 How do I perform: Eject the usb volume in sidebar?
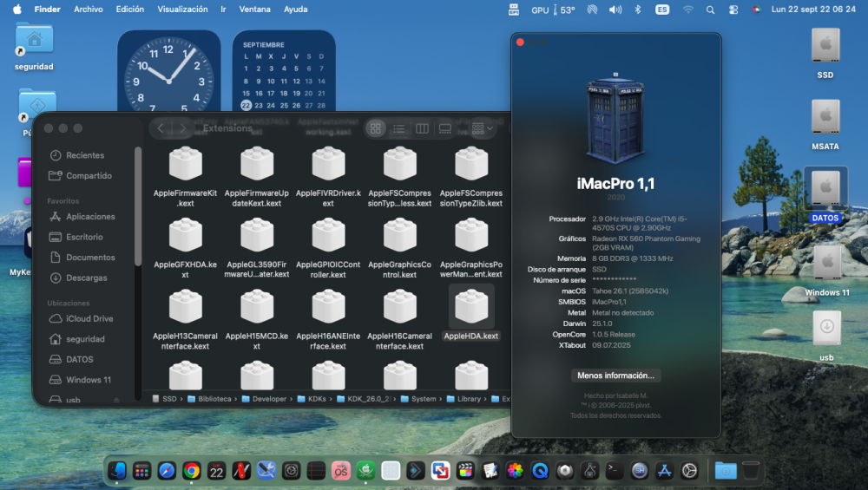coord(116,399)
